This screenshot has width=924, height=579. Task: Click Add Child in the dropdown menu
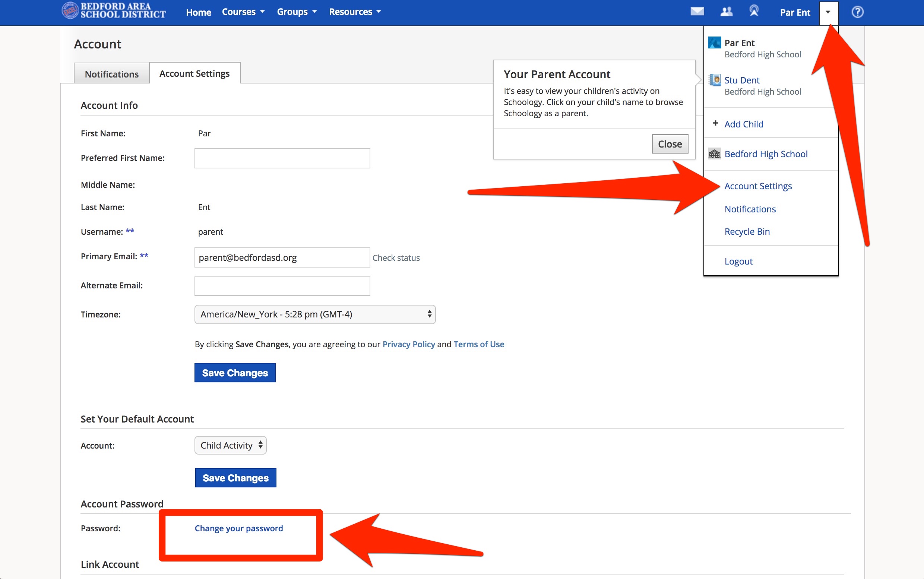(x=743, y=124)
